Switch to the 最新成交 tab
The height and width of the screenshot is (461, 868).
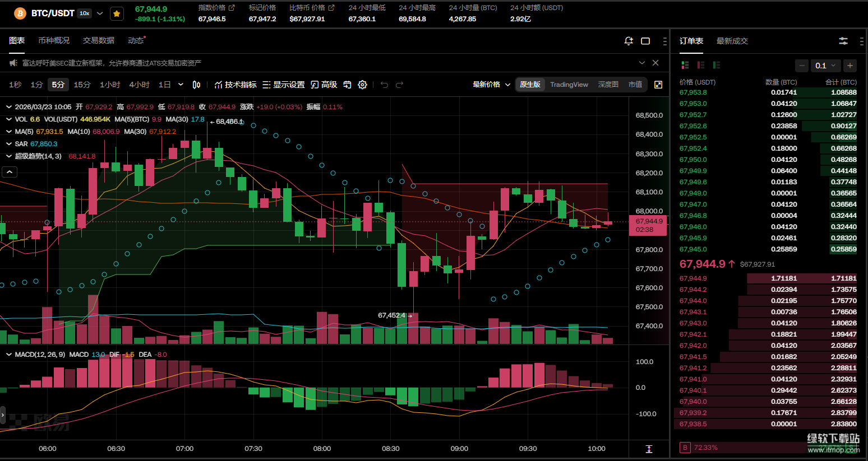[x=732, y=41]
